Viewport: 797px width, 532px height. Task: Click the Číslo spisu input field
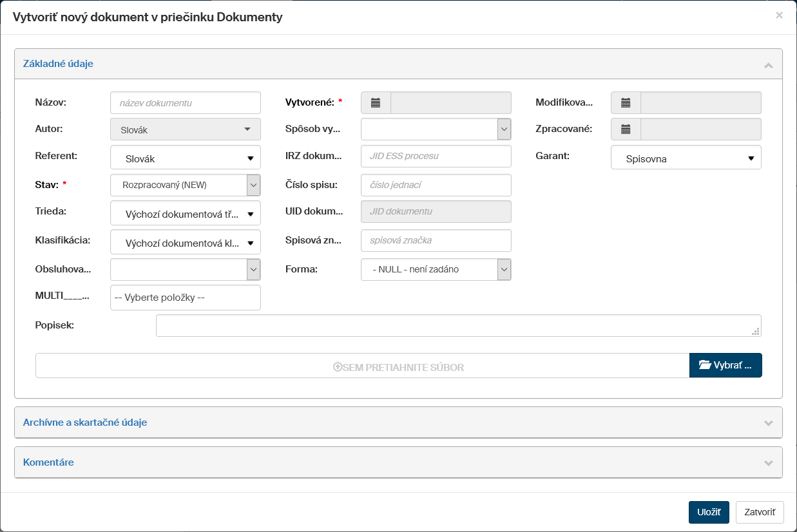coord(436,185)
